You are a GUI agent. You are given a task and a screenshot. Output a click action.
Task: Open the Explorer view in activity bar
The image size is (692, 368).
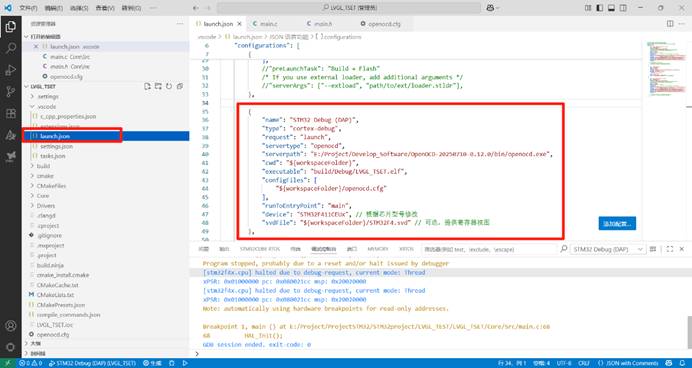[x=11, y=26]
